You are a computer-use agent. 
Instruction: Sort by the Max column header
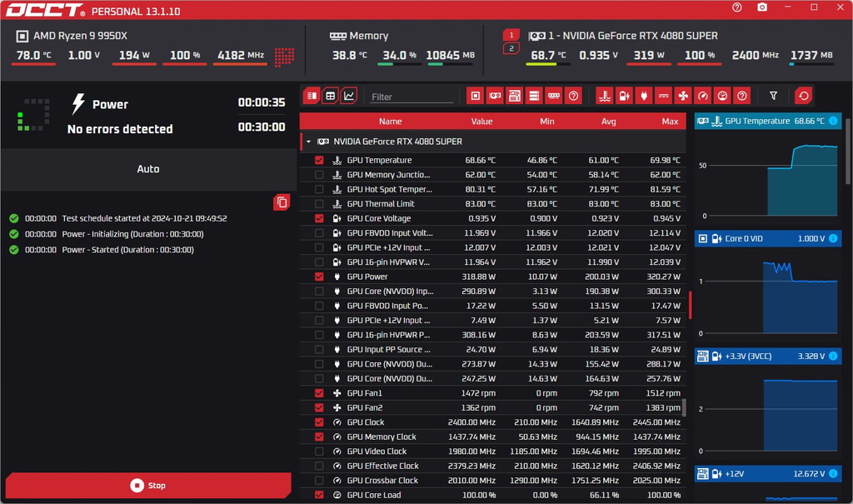[x=670, y=122]
